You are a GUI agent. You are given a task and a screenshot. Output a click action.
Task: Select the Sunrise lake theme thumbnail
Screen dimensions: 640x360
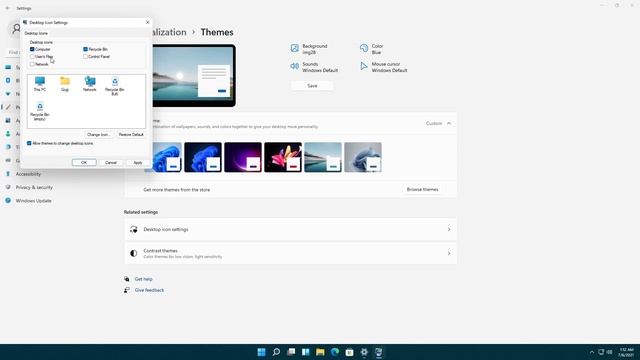[x=323, y=157]
